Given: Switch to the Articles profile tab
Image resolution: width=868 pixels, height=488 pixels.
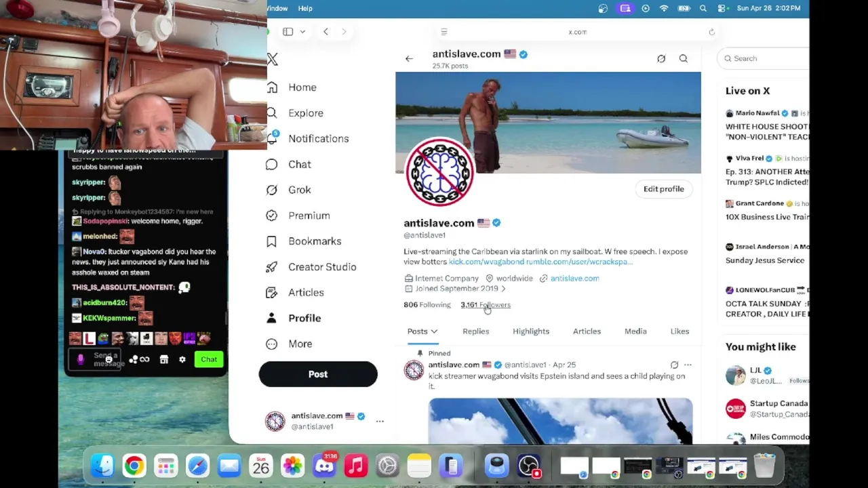Looking at the screenshot, I should [x=587, y=331].
